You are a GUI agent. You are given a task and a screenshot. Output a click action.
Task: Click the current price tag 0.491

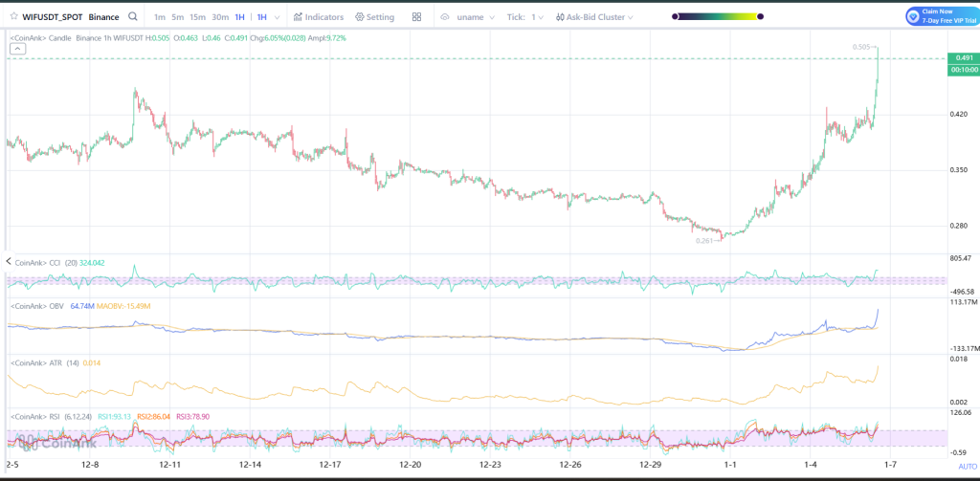coord(964,58)
